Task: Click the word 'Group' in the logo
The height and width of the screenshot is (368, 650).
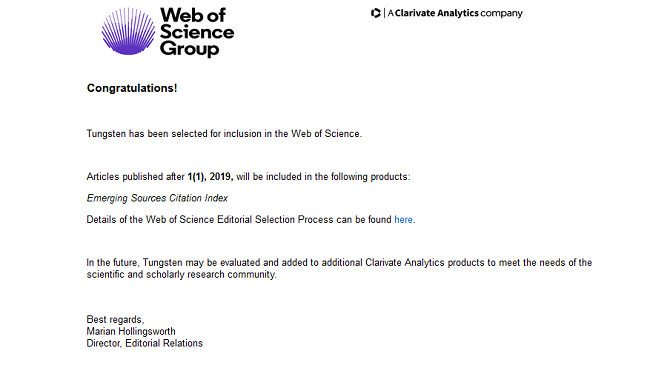Action: point(189,49)
